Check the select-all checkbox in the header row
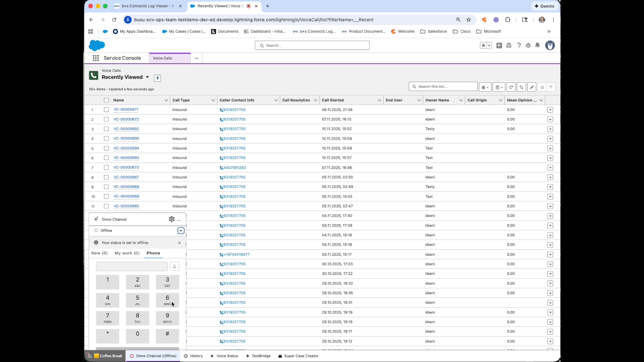The width and height of the screenshot is (644, 362). pos(106,100)
